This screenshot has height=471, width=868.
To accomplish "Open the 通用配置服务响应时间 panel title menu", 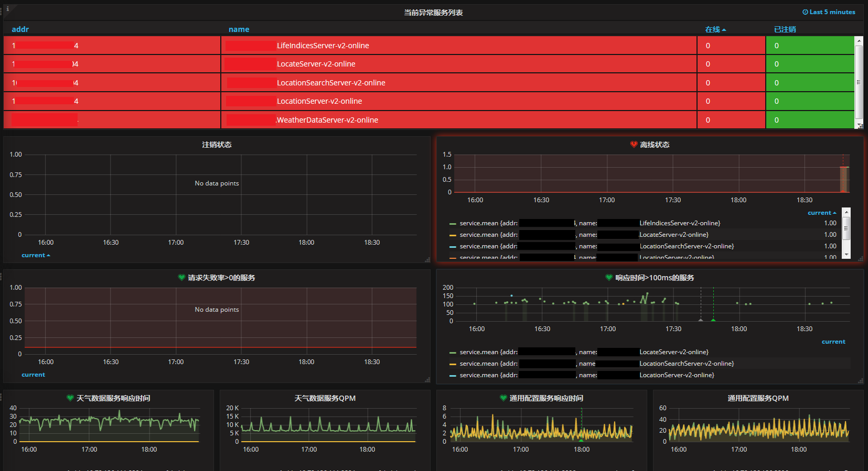I will point(546,398).
